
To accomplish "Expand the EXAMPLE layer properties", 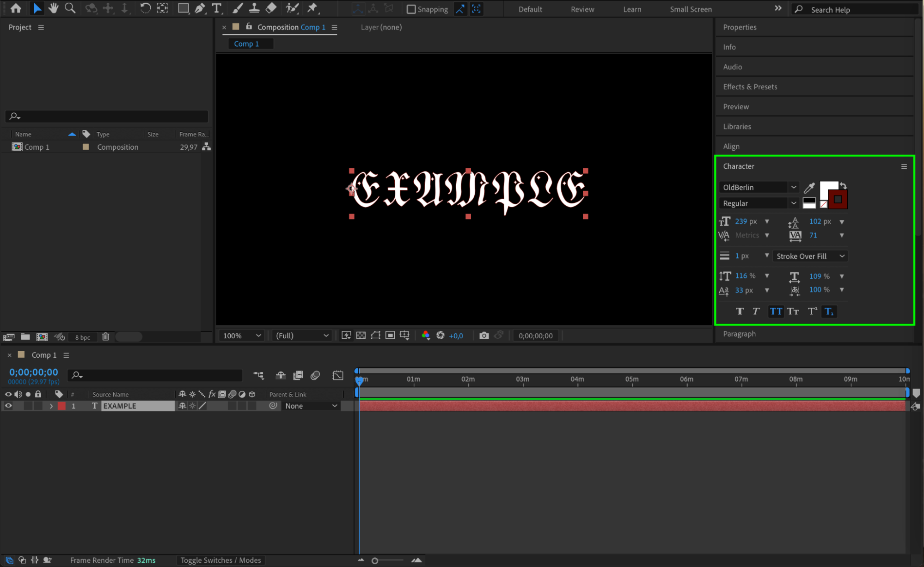I will [51, 406].
